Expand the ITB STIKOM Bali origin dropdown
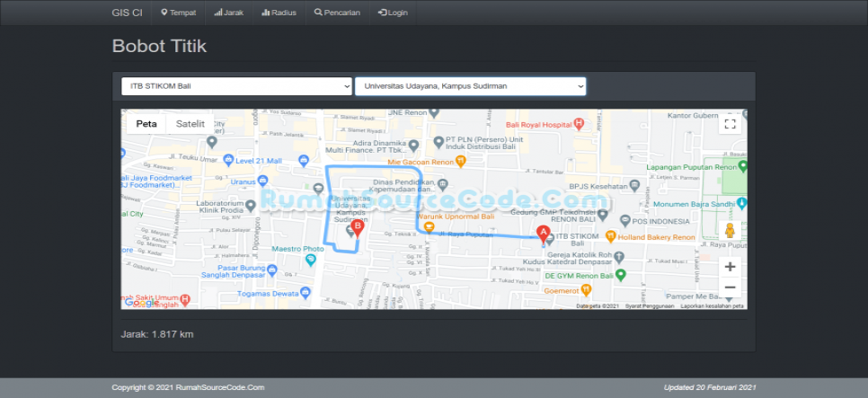The width and height of the screenshot is (868, 398). click(236, 86)
